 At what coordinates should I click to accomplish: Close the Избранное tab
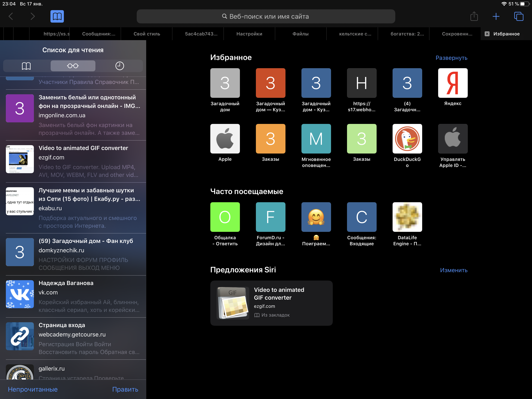pyautogui.click(x=487, y=34)
